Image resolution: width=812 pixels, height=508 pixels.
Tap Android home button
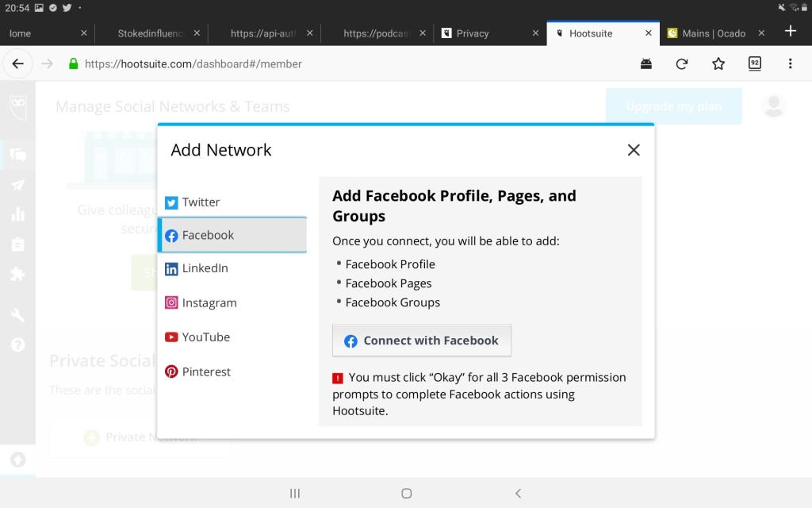tap(407, 494)
